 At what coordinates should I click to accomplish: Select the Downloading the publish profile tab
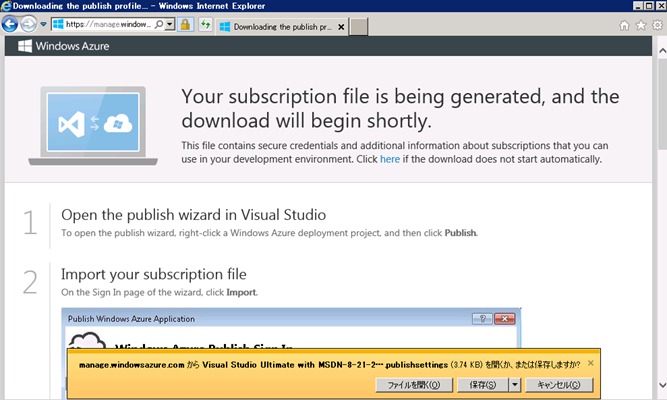[282, 27]
